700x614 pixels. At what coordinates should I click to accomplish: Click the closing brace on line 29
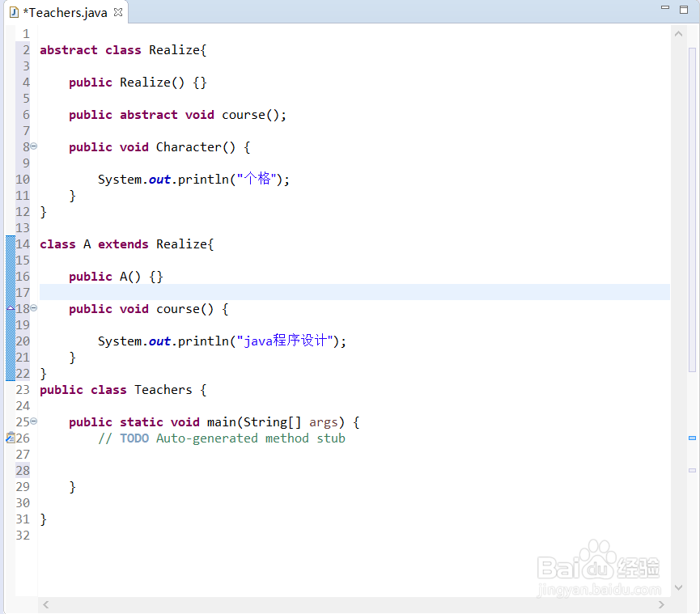coord(72,487)
